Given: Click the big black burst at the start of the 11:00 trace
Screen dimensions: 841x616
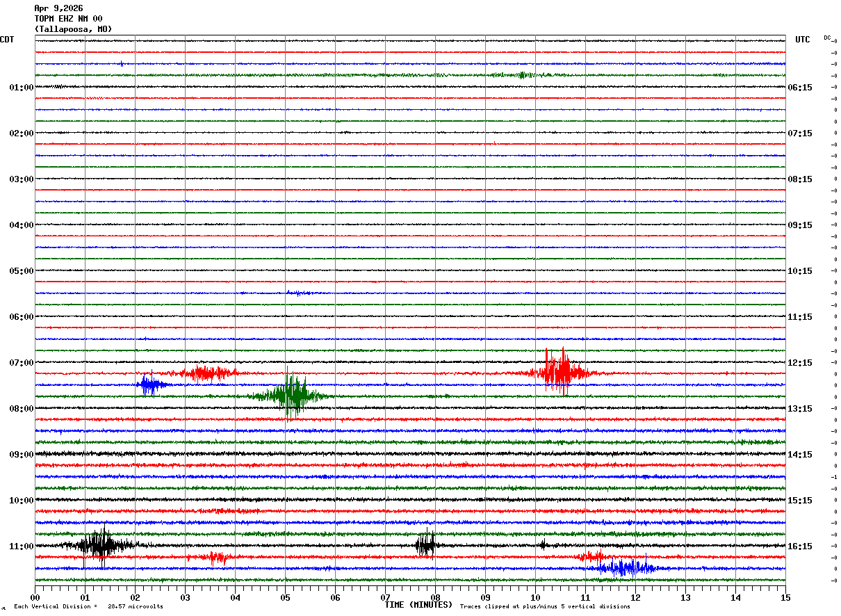Looking at the screenshot, I should [101, 545].
